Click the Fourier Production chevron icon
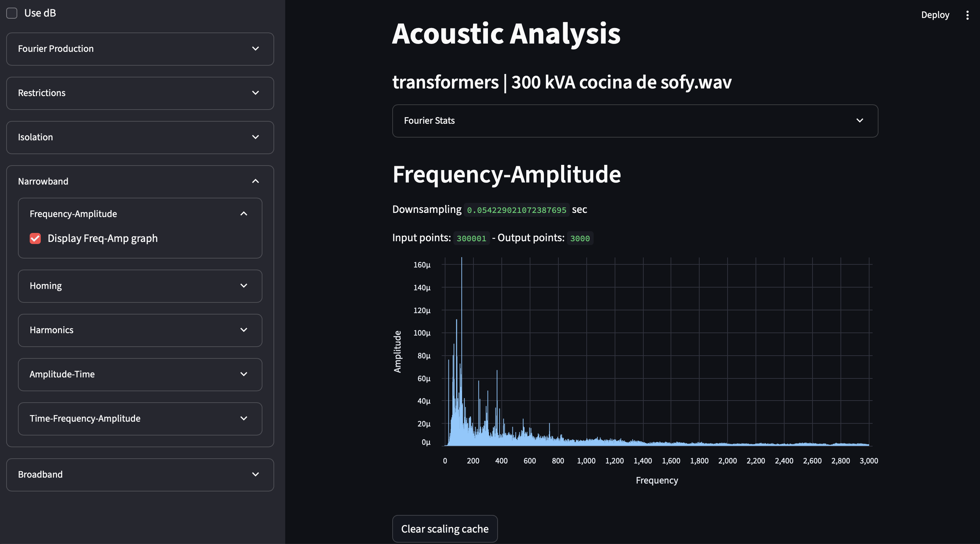980x544 pixels. [x=255, y=49]
